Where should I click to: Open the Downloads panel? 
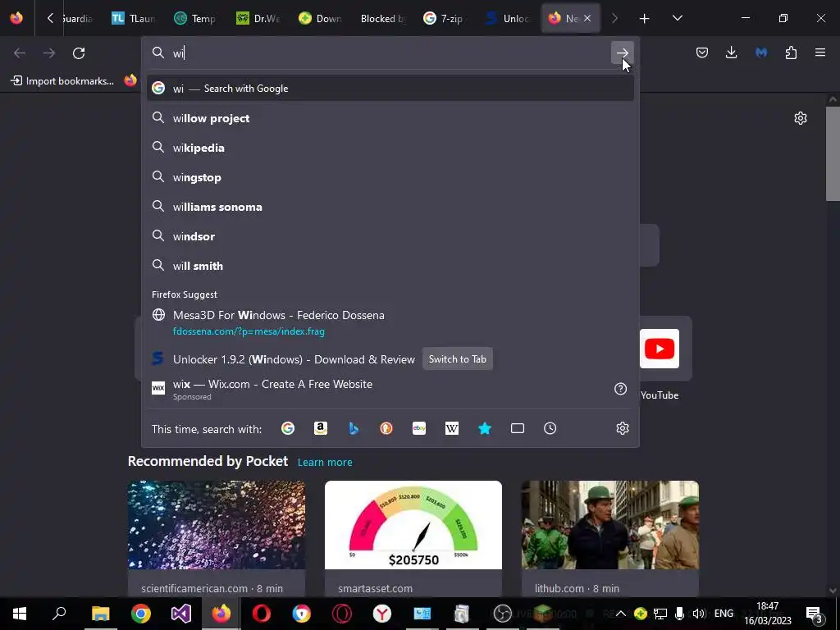point(731,52)
